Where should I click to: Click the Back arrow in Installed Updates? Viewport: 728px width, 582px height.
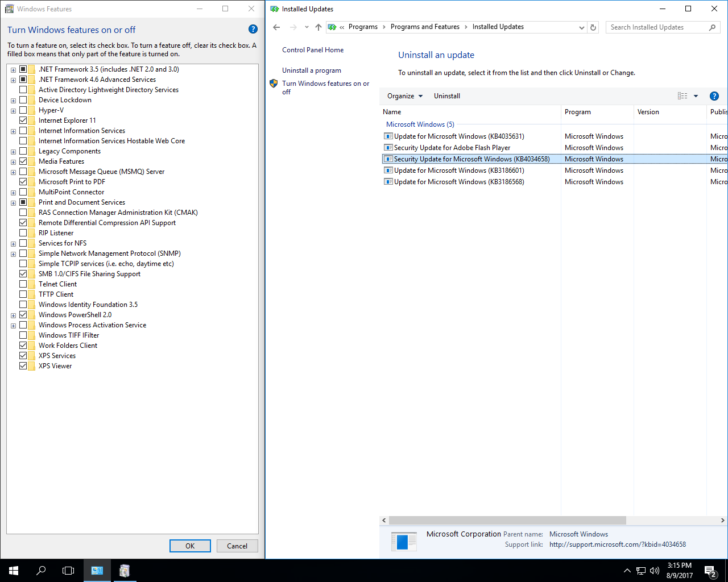276,27
